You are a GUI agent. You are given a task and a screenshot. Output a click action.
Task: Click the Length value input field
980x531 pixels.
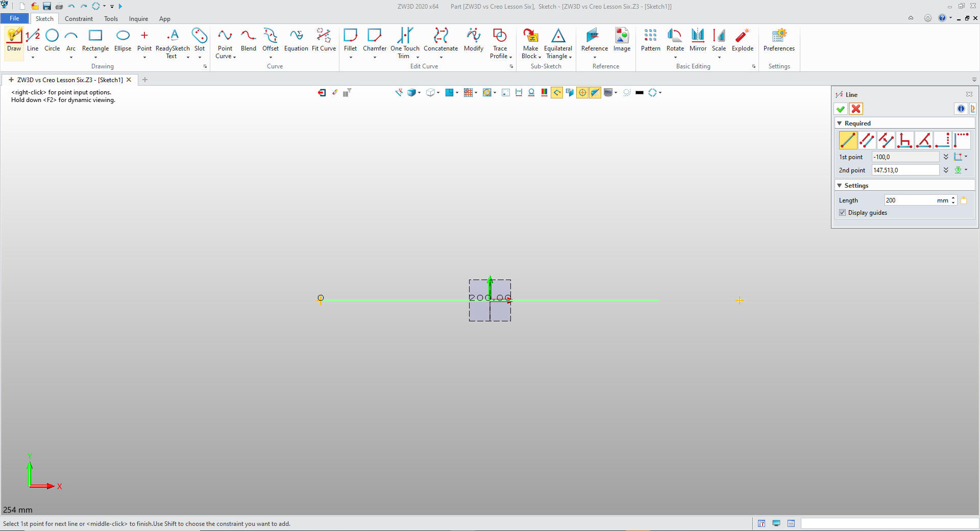(910, 200)
